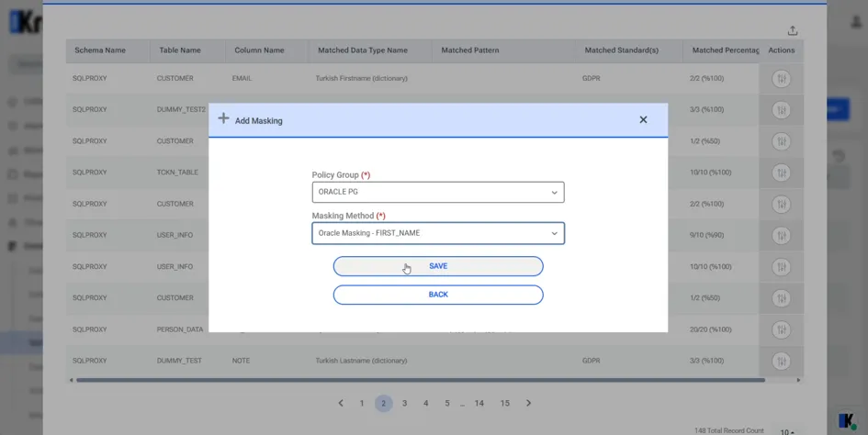Click the TCKN_TABLE table name cell
This screenshot has width=868, height=435.
177,173
